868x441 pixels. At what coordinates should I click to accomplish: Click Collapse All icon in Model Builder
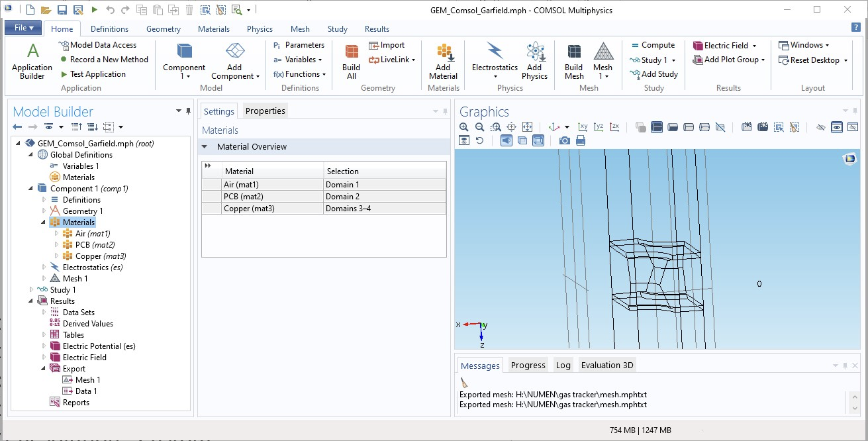[x=77, y=126]
